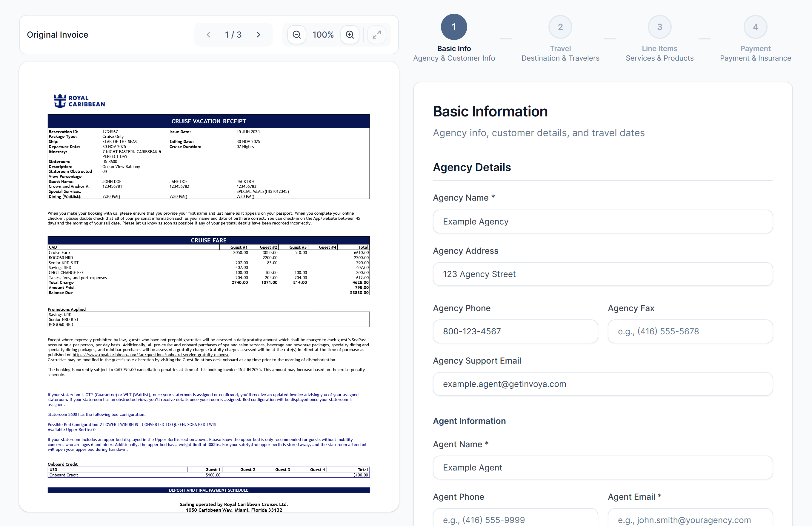Select step 2 circle for Travel
Image resolution: width=812 pixels, height=526 pixels.
pyautogui.click(x=560, y=27)
